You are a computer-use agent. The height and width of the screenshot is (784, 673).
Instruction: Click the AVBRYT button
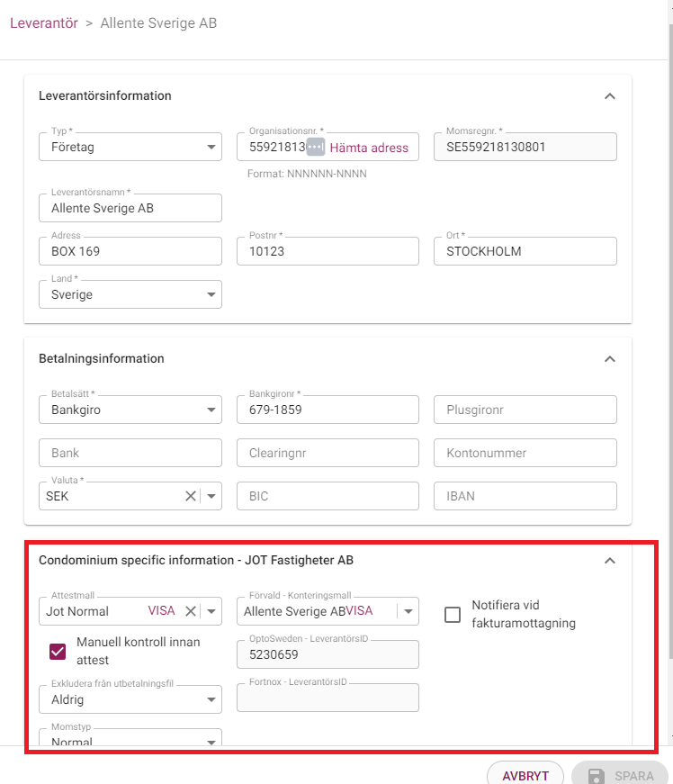[x=525, y=775]
